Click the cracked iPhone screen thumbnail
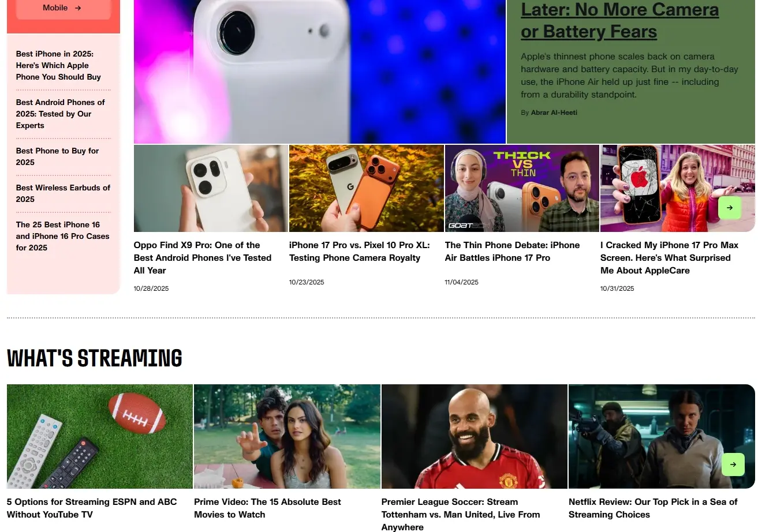 [x=678, y=188]
